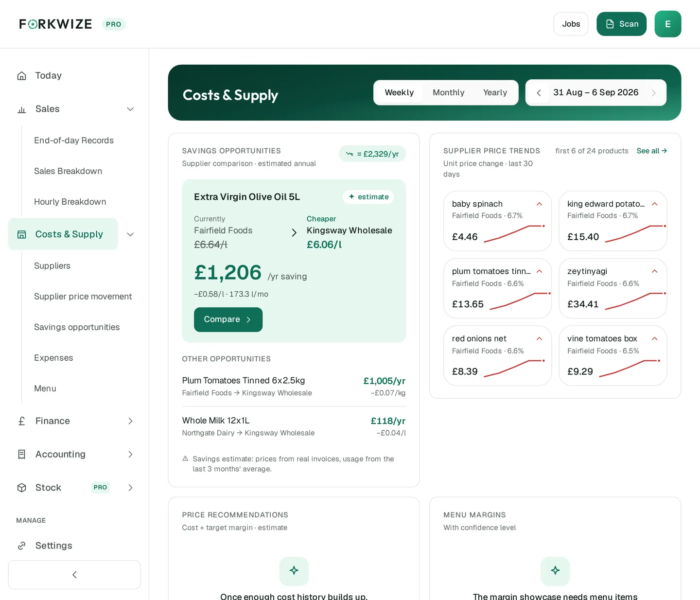This screenshot has height=600, width=700.
Task: Click the Costs & Supply storefront icon
Action: point(21,234)
